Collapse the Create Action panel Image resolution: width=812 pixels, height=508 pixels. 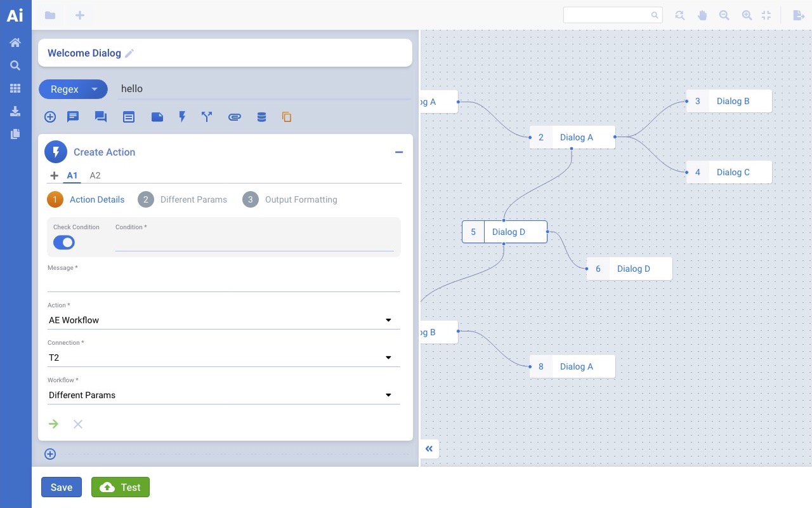pyautogui.click(x=399, y=152)
